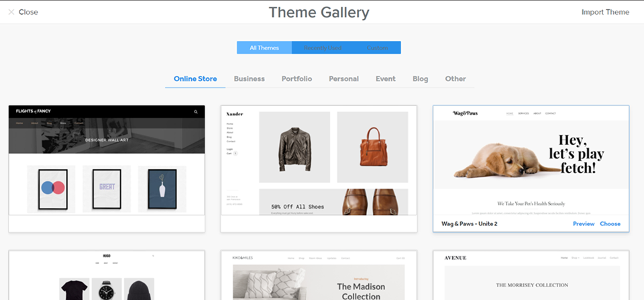Select the Hugo theme thumbnail
The height and width of the screenshot is (300, 644).
[x=107, y=275]
